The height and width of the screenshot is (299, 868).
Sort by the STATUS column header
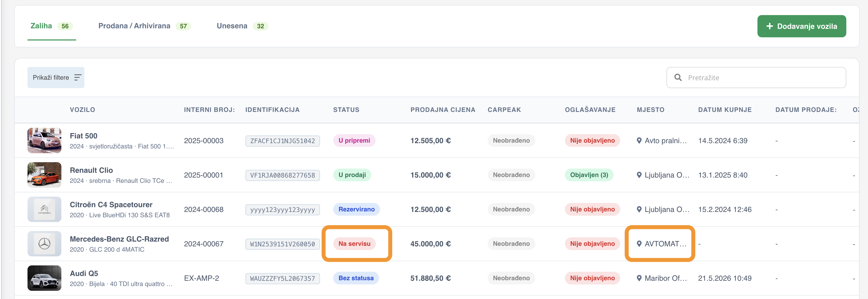tap(346, 110)
